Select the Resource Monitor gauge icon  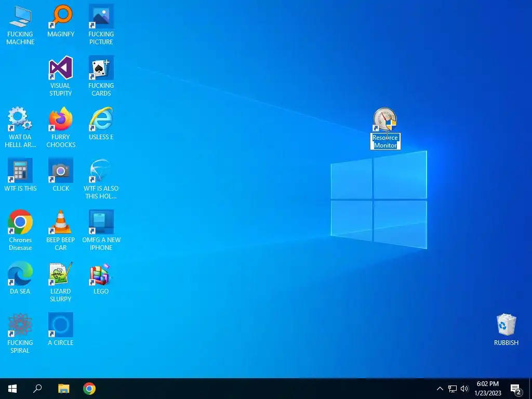pos(385,119)
